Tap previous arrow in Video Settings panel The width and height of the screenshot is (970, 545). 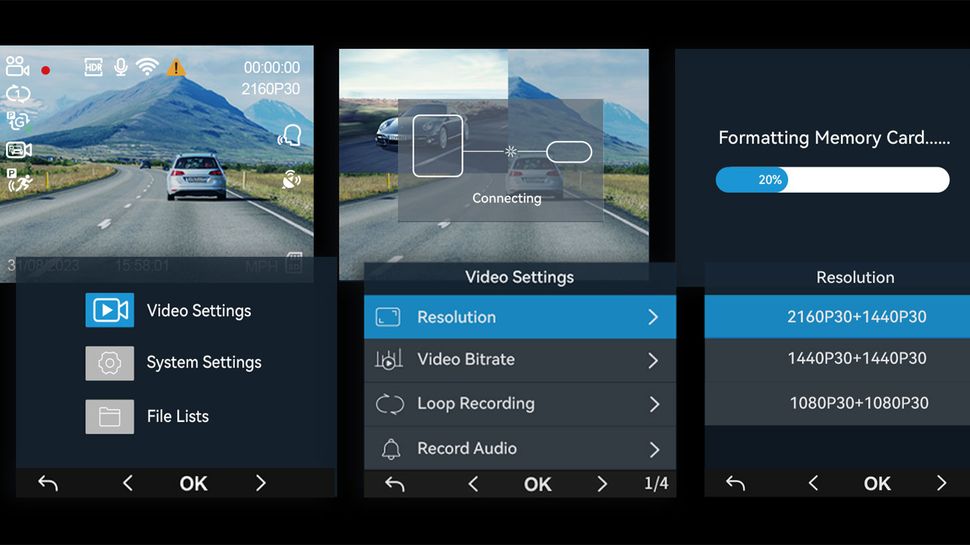tap(473, 484)
